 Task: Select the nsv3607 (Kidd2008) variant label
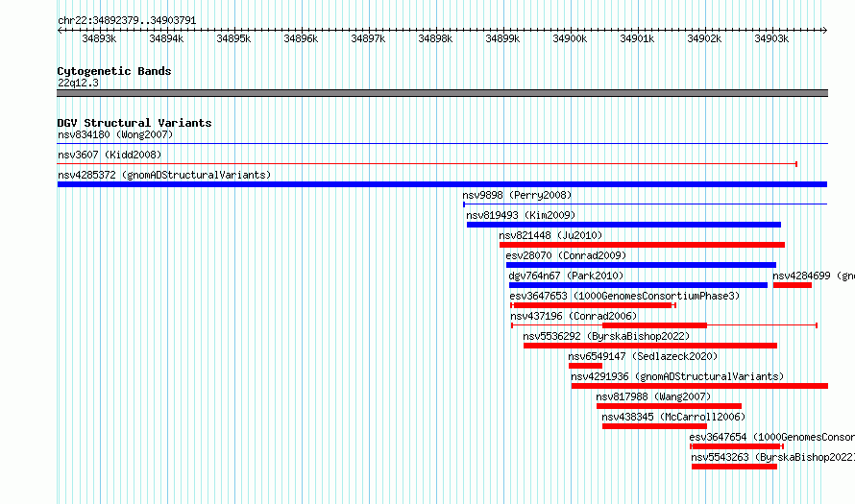[110, 155]
